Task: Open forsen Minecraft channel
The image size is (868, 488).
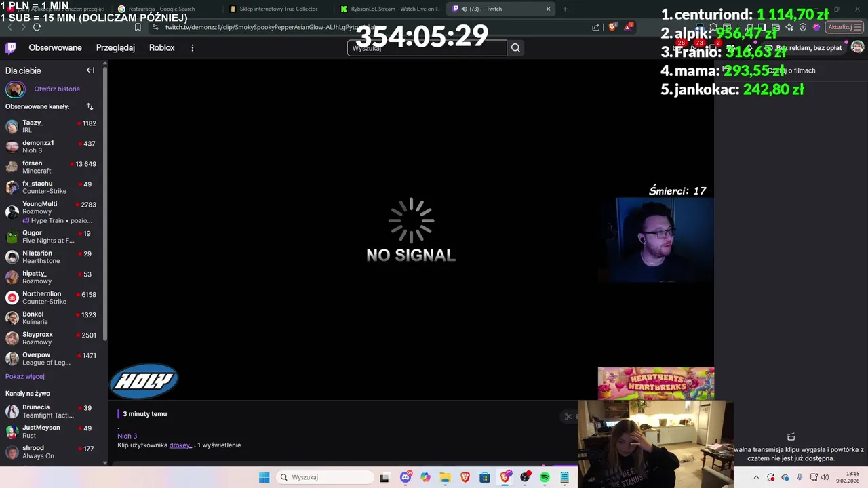Action: 52,167
